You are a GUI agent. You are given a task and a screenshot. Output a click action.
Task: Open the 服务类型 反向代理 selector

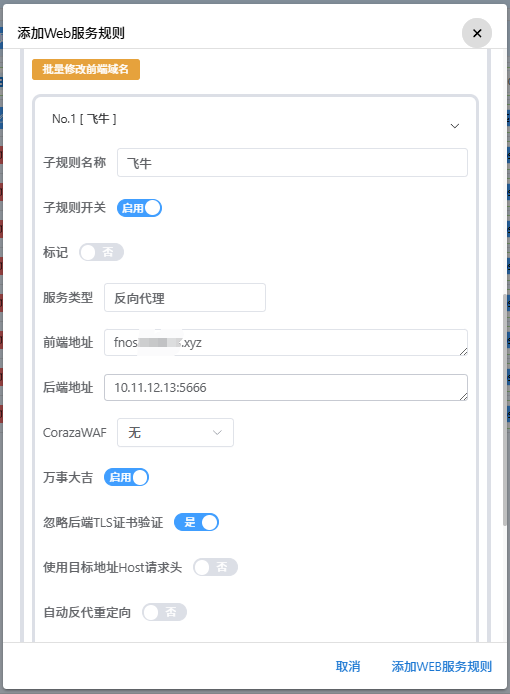click(x=185, y=298)
